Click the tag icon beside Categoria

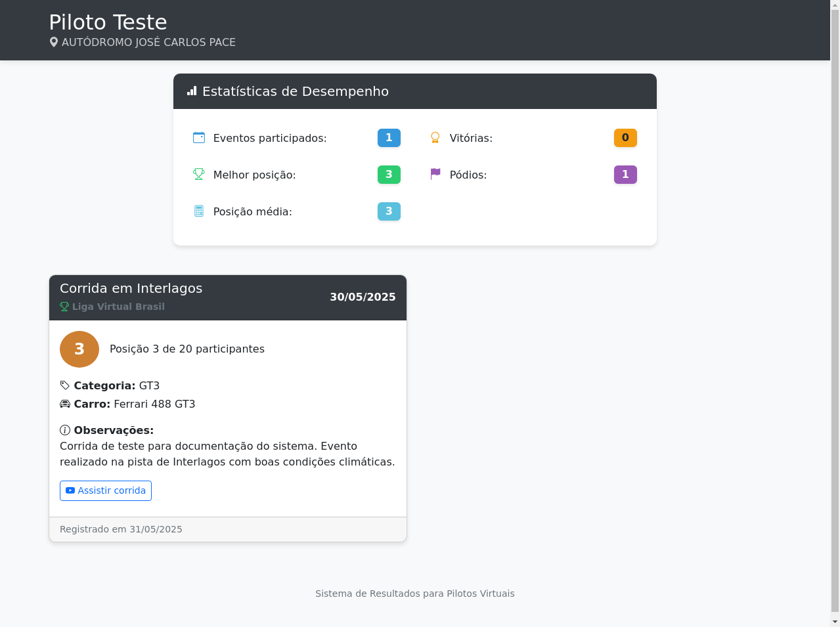pos(65,385)
